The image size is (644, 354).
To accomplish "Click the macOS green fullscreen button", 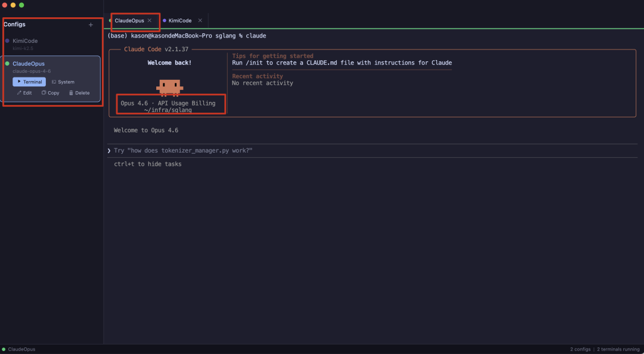I will tap(21, 5).
